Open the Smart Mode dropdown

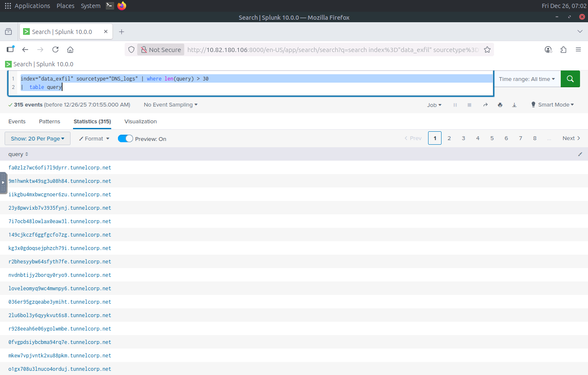pos(552,105)
